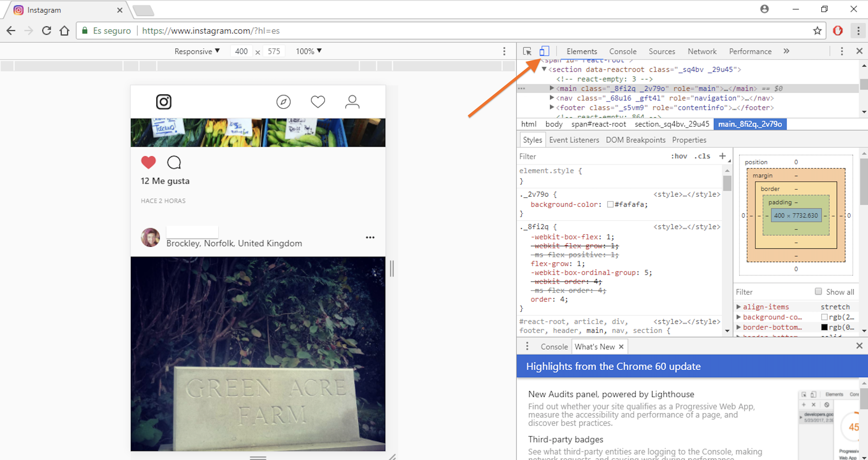Unlike the post with red heart
Image resolution: width=868 pixels, height=460 pixels.
[x=148, y=162]
